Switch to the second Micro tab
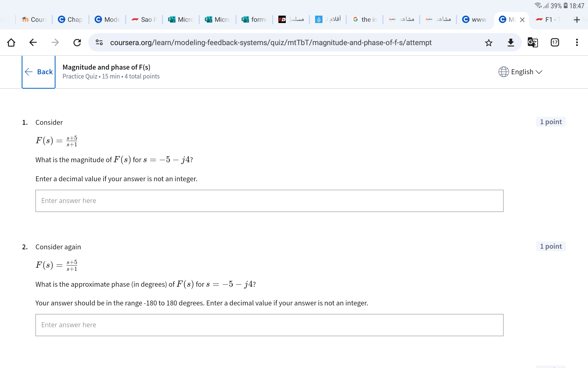Image resolution: width=588 pixels, height=368 pixels. 217,20
